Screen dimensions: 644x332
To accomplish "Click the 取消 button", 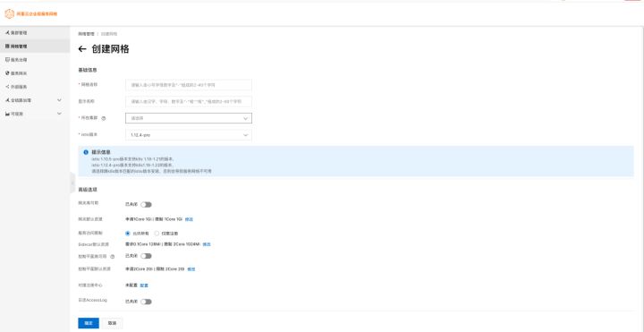I will (112, 323).
